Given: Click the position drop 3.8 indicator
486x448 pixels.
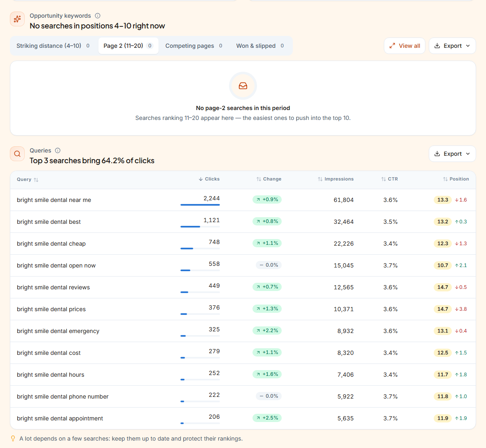Looking at the screenshot, I should (461, 309).
